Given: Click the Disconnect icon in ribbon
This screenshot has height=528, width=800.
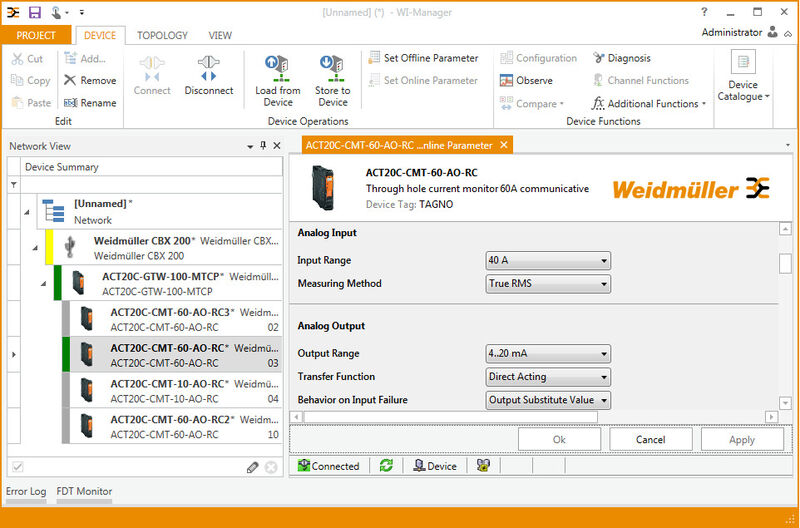Looking at the screenshot, I should (x=208, y=68).
